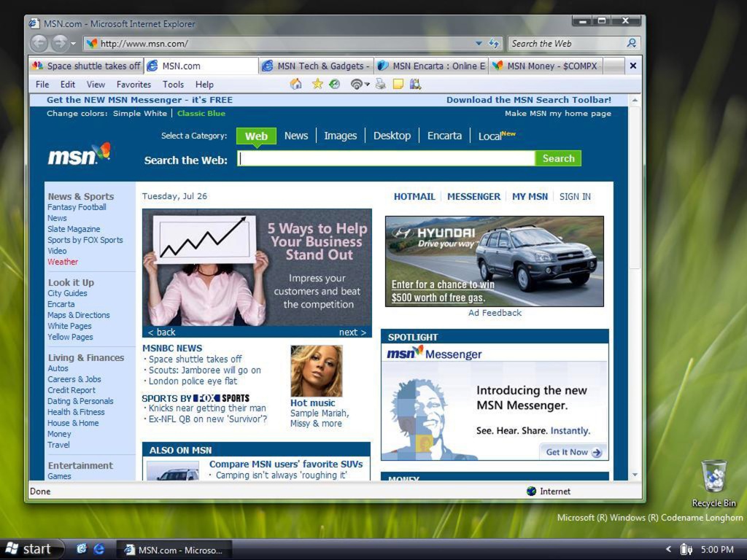Click the msn butterfly logo

(79, 155)
